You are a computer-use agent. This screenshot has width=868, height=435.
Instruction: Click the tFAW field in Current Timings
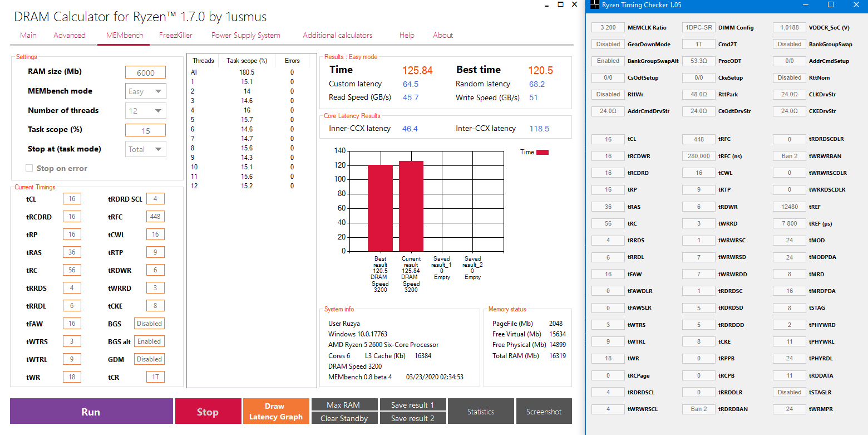(72, 324)
